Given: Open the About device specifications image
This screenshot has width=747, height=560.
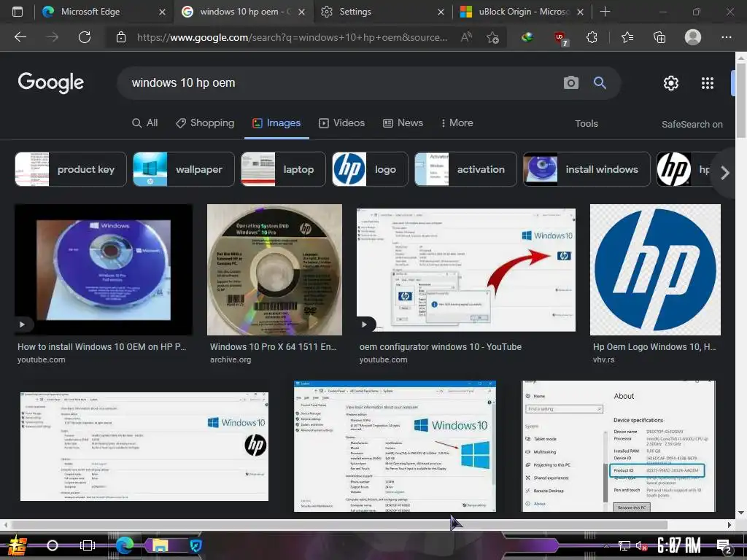Looking at the screenshot, I should click(619, 446).
